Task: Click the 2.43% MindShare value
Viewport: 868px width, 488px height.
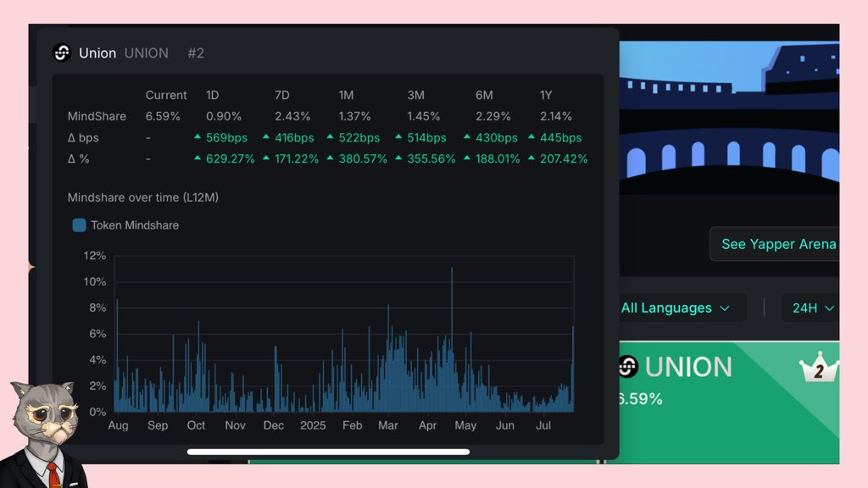Action: click(x=292, y=116)
